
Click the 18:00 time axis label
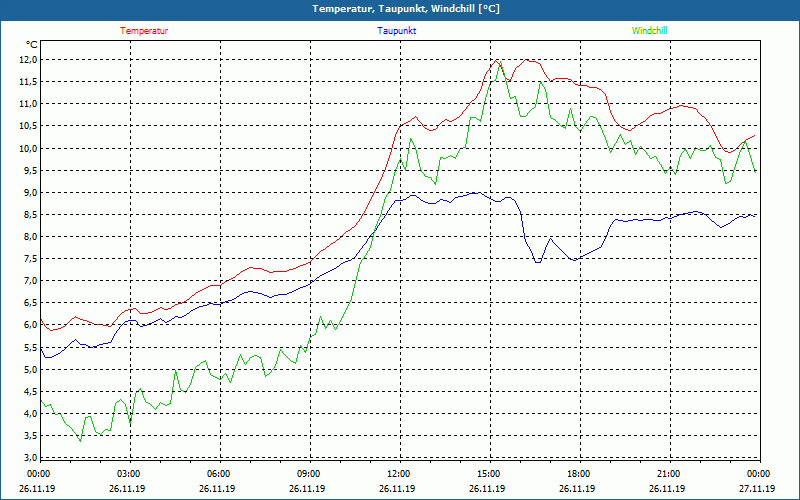tap(578, 474)
